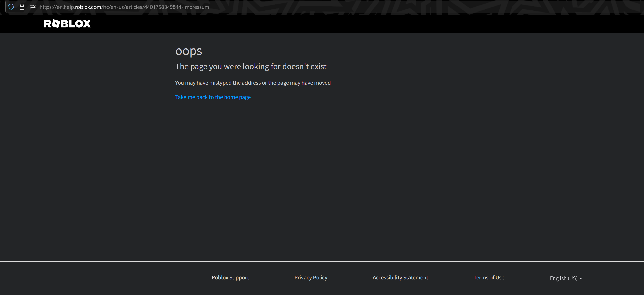The width and height of the screenshot is (644, 295).
Task: Expand the language selector chevron
Action: (x=581, y=278)
